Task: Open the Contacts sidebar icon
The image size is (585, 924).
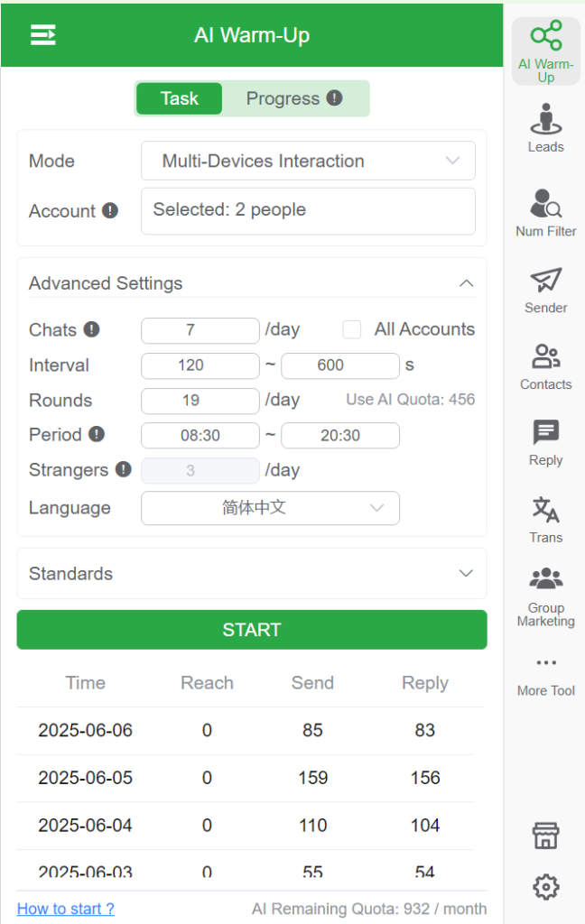Action: 545,366
